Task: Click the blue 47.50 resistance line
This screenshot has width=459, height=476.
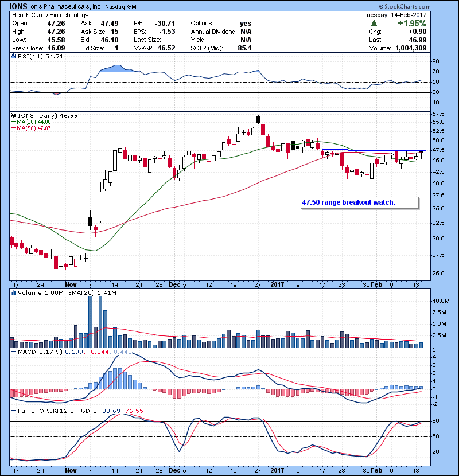Action: 374,150
